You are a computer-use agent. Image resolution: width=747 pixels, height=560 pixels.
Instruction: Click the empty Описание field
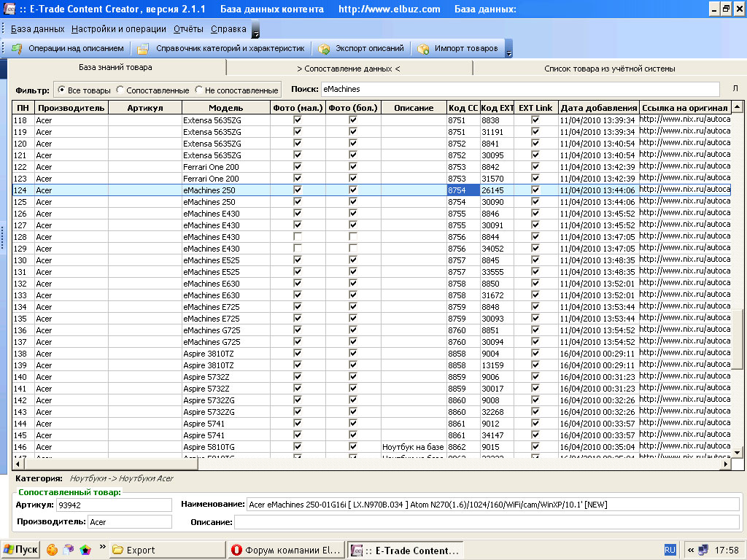point(487,522)
